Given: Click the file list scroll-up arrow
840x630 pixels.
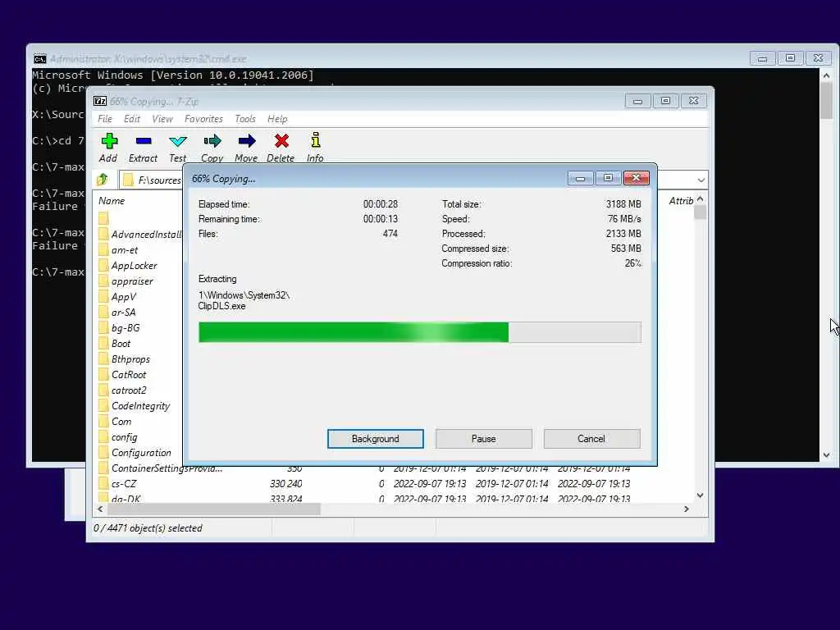Looking at the screenshot, I should point(700,199).
